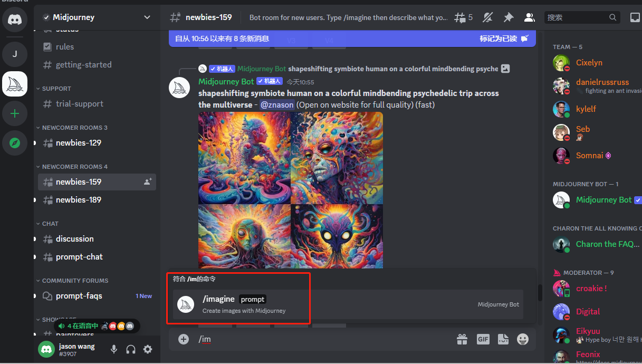Select the J server icon

click(x=15, y=54)
